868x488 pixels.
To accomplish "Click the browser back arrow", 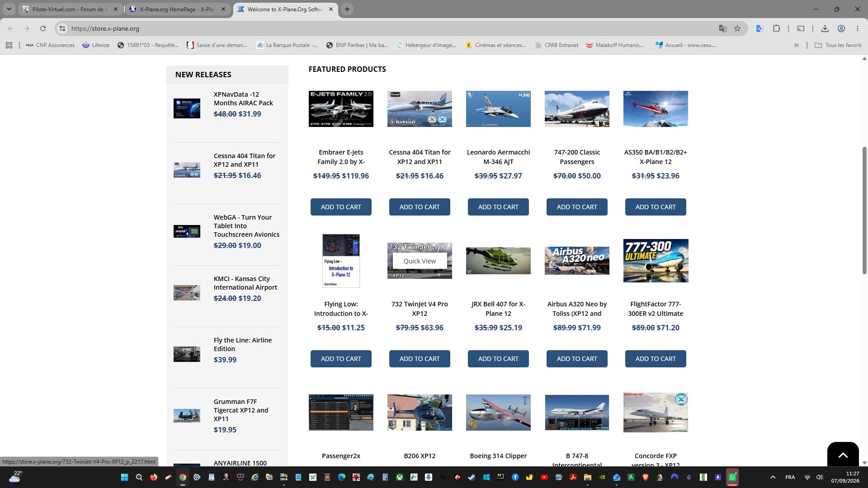I will pos(10,28).
